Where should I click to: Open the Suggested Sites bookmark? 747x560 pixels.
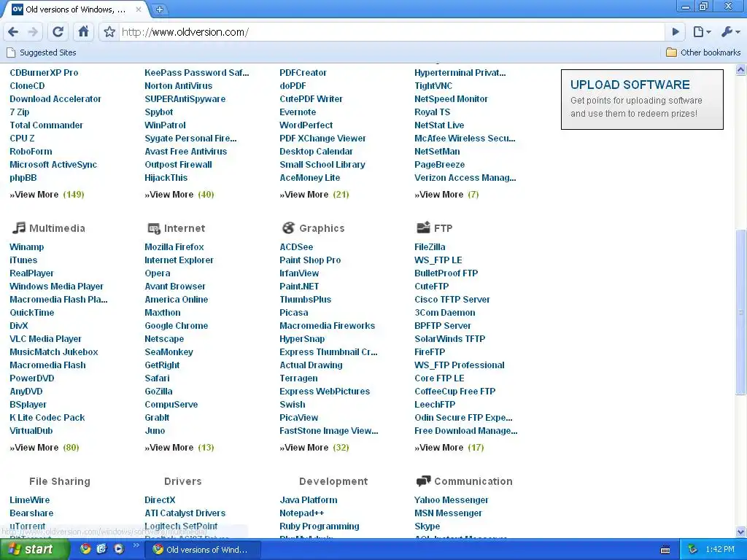42,52
